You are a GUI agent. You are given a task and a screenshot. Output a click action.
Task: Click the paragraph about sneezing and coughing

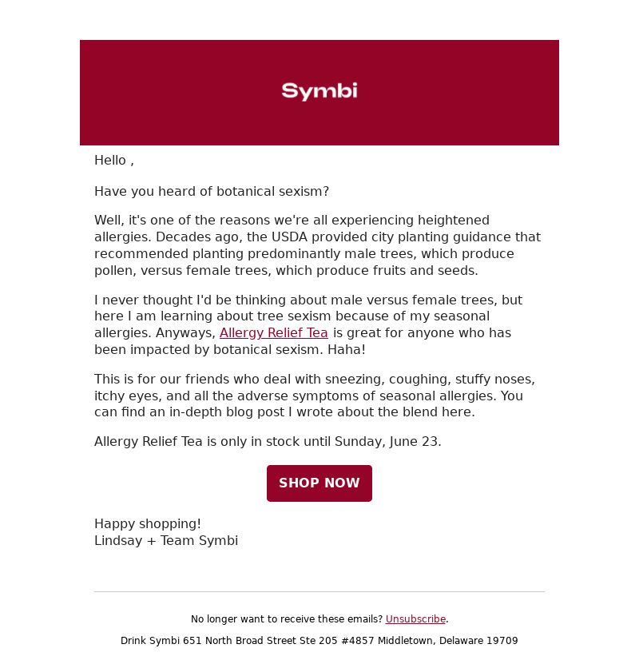point(315,396)
